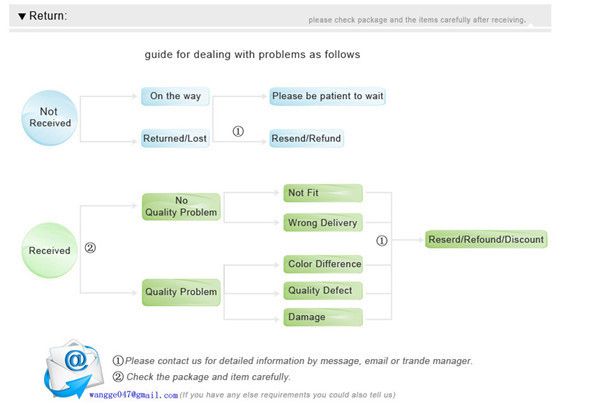Viewport: 600px width, 405px height.
Task: Collapse the Return section triangle
Action: 22,16
